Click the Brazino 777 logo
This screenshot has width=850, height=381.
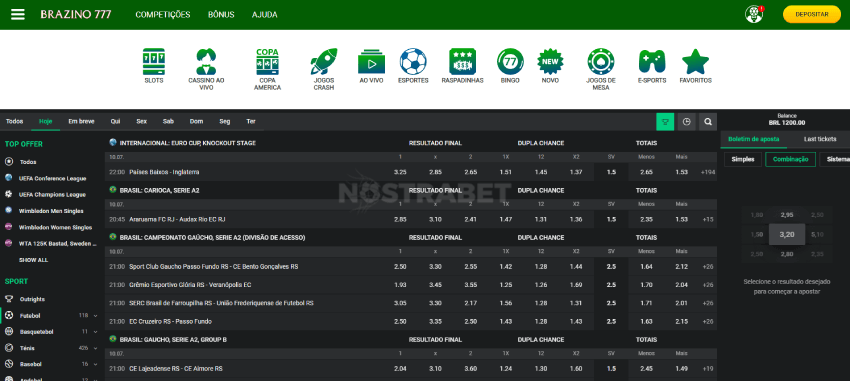tap(76, 15)
